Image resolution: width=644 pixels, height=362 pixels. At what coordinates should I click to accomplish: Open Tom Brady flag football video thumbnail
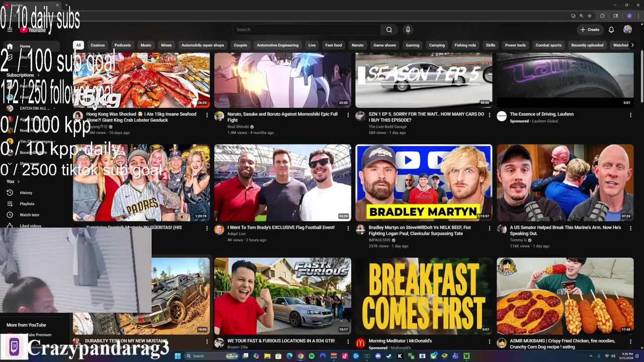[283, 183]
